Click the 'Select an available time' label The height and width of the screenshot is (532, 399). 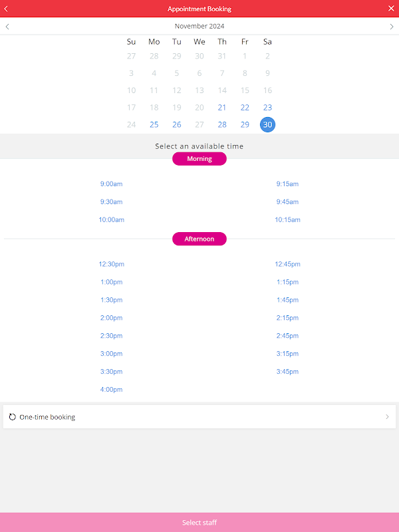(199, 146)
